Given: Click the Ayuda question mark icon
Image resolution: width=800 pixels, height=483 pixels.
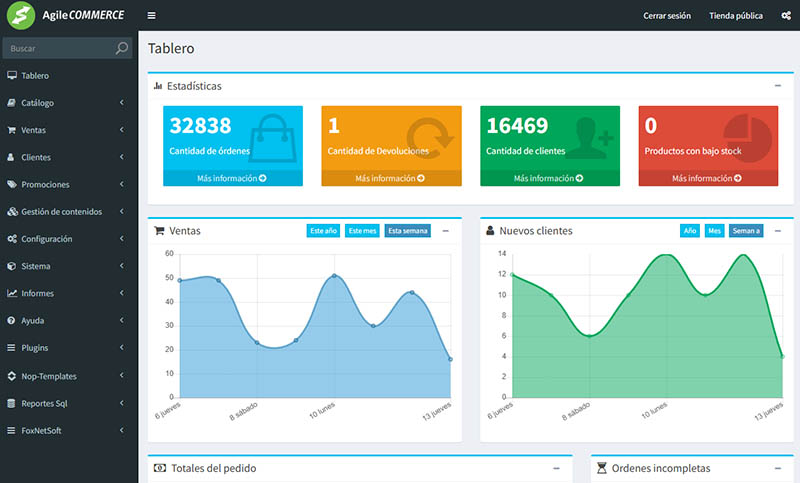Looking at the screenshot, I should (11, 320).
